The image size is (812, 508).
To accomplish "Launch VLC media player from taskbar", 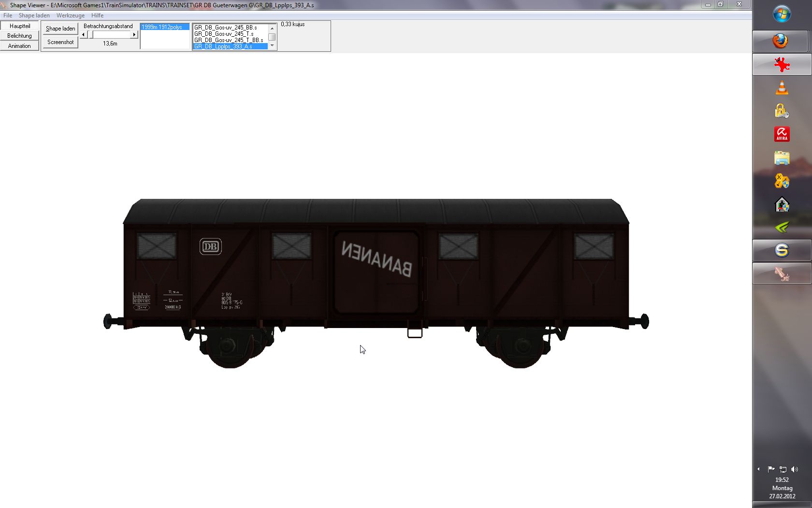I will [782, 88].
